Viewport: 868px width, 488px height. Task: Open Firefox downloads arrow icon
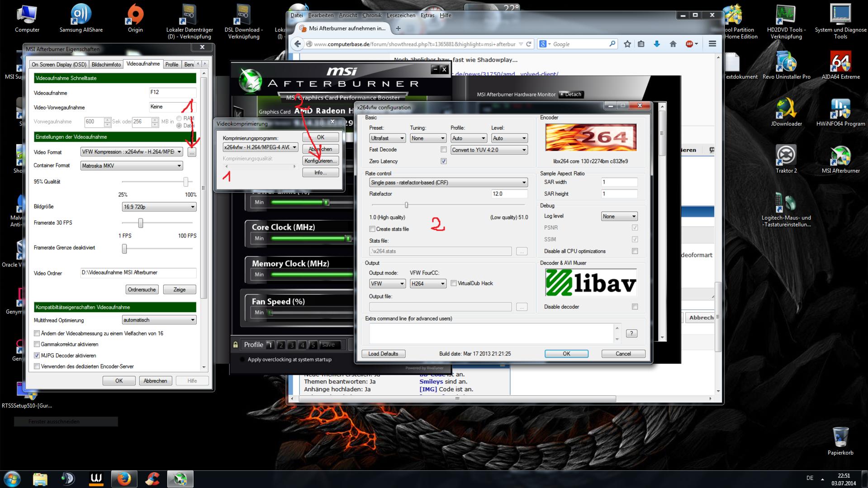tap(657, 44)
